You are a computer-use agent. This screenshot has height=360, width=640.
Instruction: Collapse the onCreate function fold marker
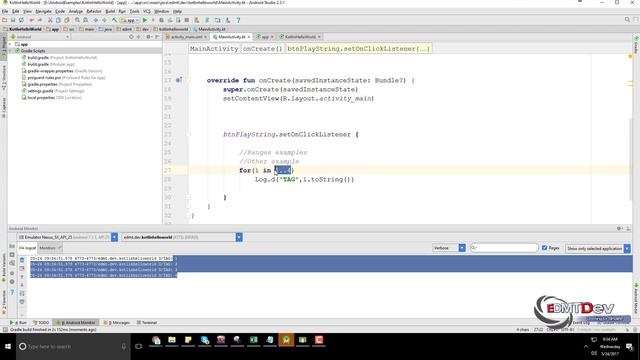click(x=188, y=80)
